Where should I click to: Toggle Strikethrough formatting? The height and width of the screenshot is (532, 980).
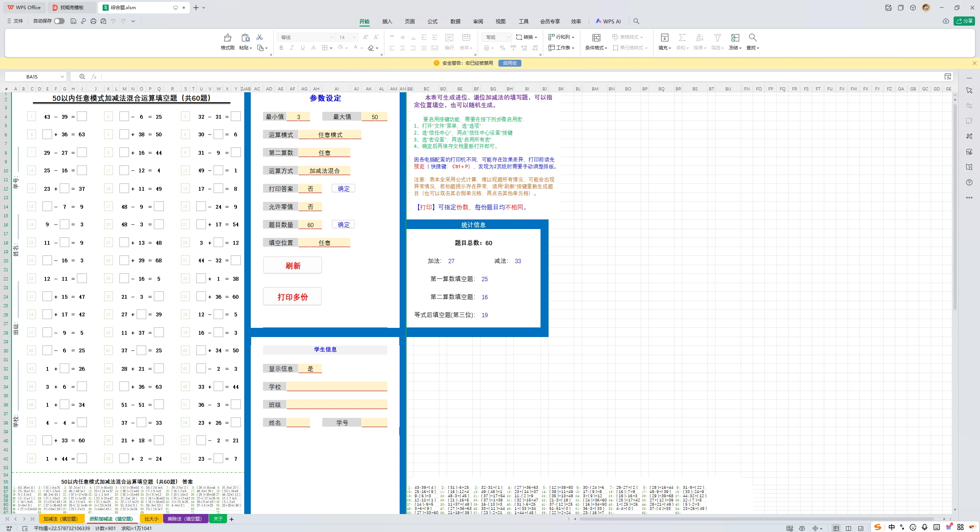coord(314,48)
